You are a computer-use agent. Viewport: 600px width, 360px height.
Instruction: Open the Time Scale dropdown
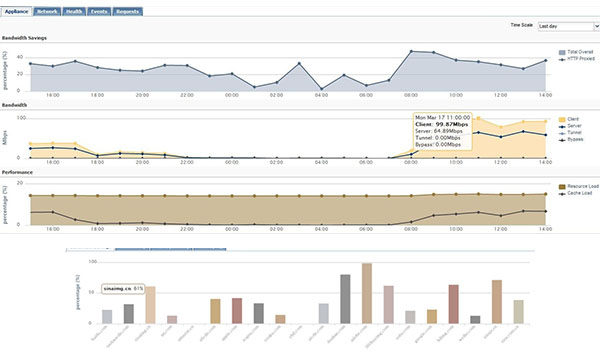click(x=569, y=26)
